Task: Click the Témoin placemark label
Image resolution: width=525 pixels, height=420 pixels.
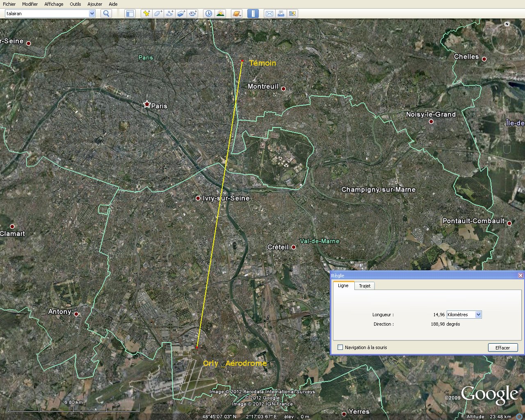Action: [262, 63]
